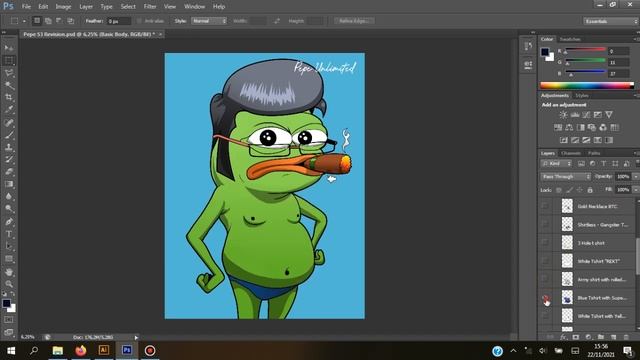Show the Gold Necklace BTC layer

point(546,206)
